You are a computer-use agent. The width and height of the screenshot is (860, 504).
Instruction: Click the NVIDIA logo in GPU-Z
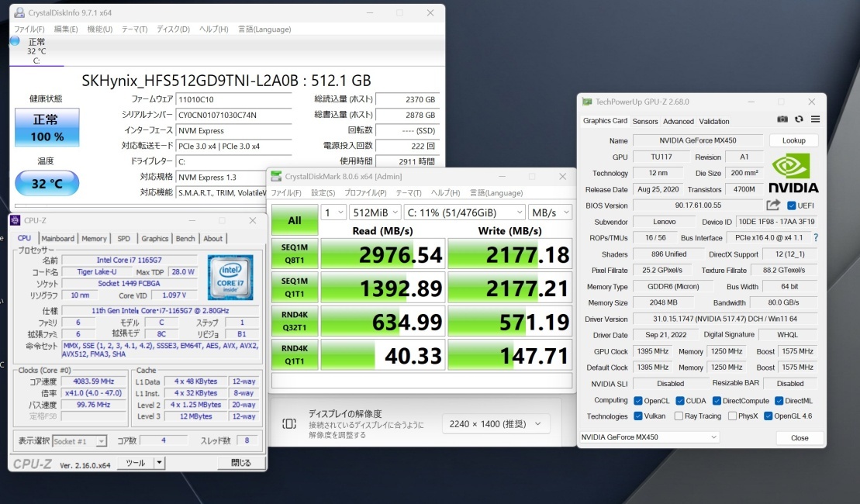tap(793, 172)
